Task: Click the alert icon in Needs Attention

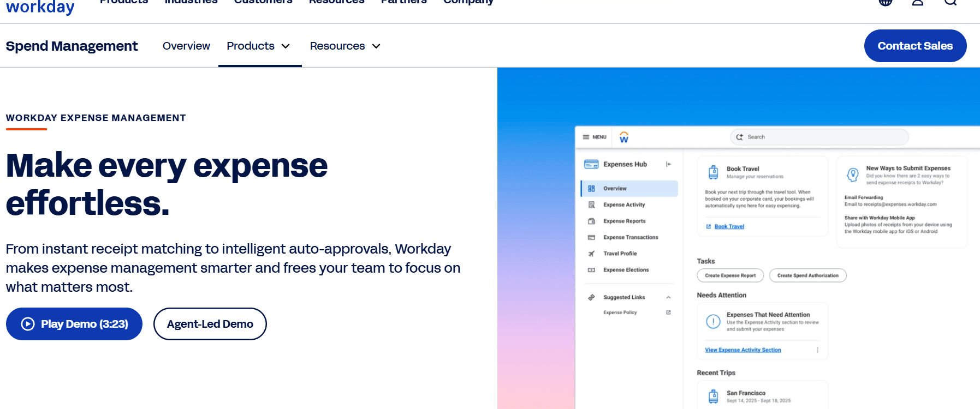Action: [x=713, y=322]
